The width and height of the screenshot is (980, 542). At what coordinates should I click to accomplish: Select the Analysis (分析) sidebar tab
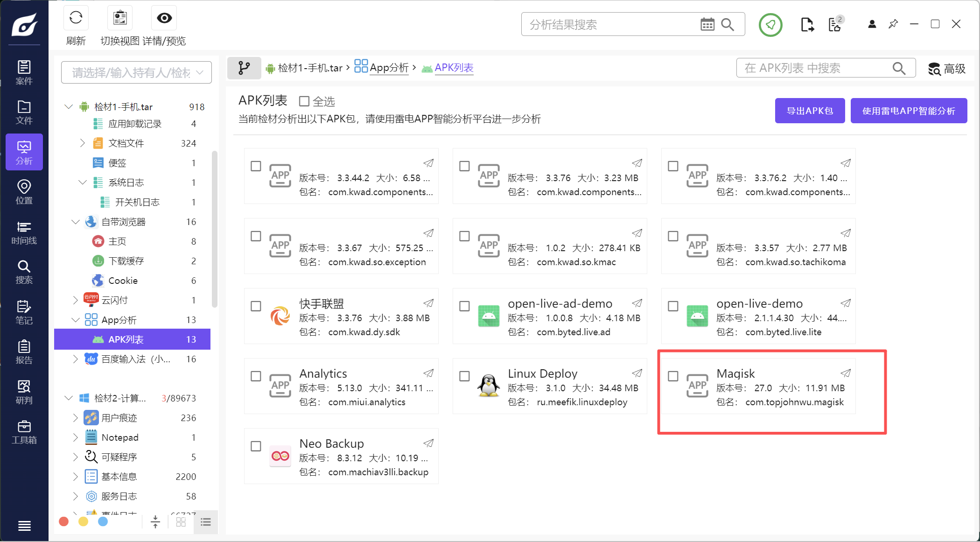(24, 152)
